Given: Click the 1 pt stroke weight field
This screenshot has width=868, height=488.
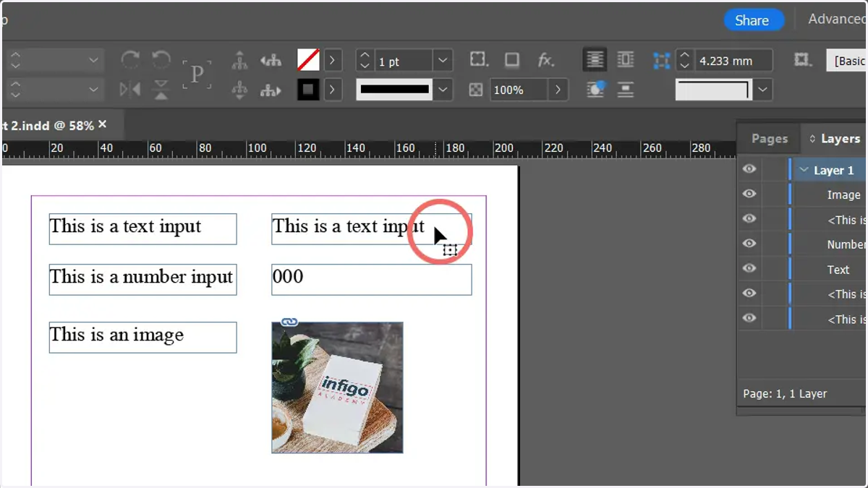Looking at the screenshot, I should click(404, 61).
